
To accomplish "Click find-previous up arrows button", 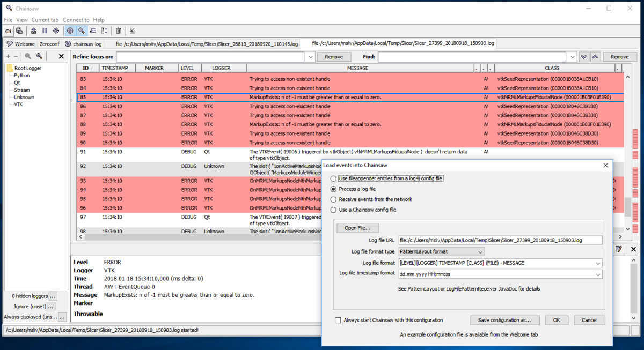I will point(595,57).
